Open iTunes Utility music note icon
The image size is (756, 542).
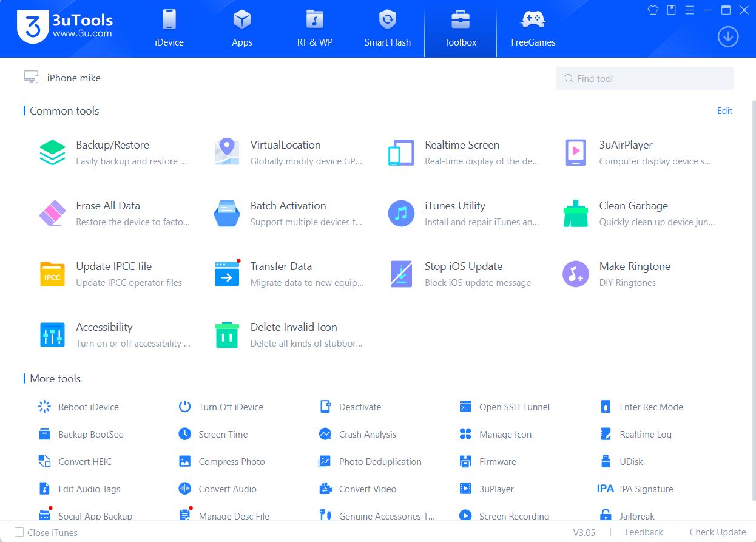point(401,213)
